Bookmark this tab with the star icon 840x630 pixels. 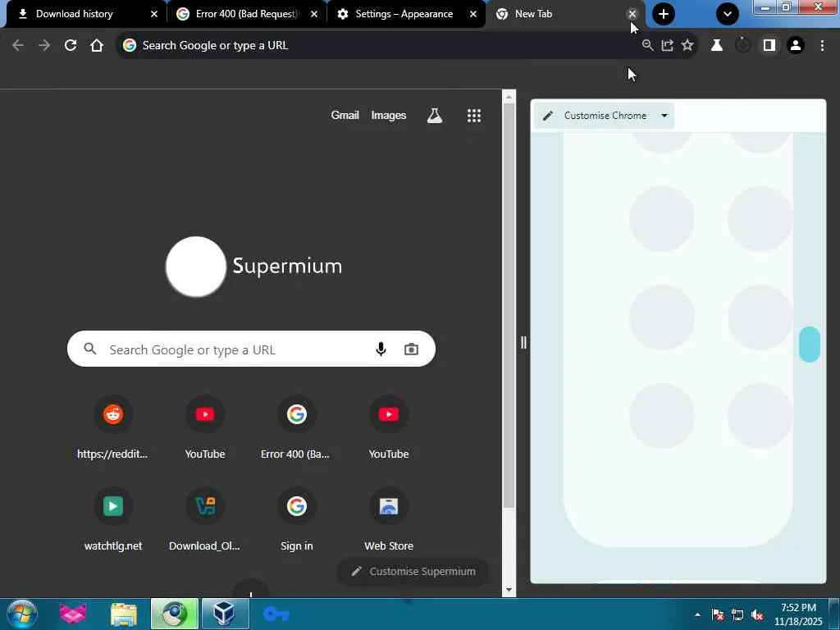point(687,46)
